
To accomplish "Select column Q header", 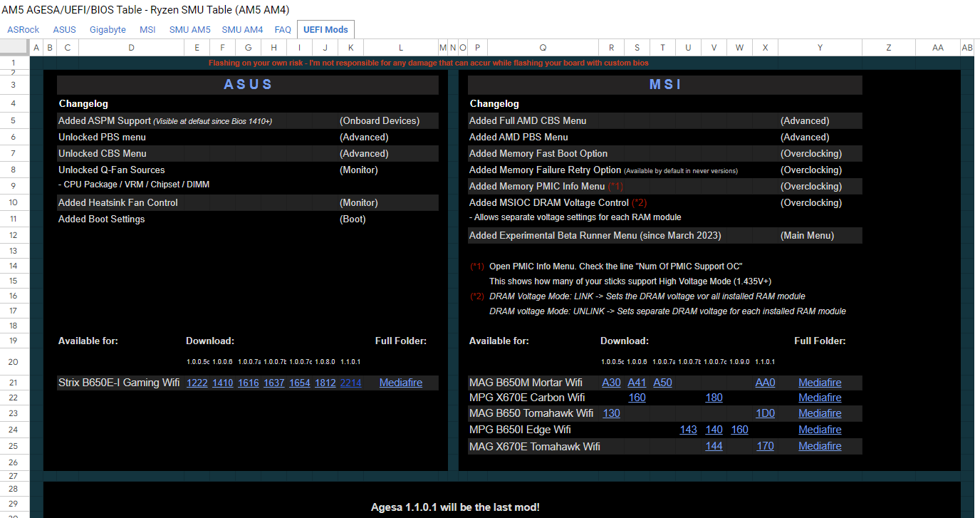I will [x=543, y=48].
